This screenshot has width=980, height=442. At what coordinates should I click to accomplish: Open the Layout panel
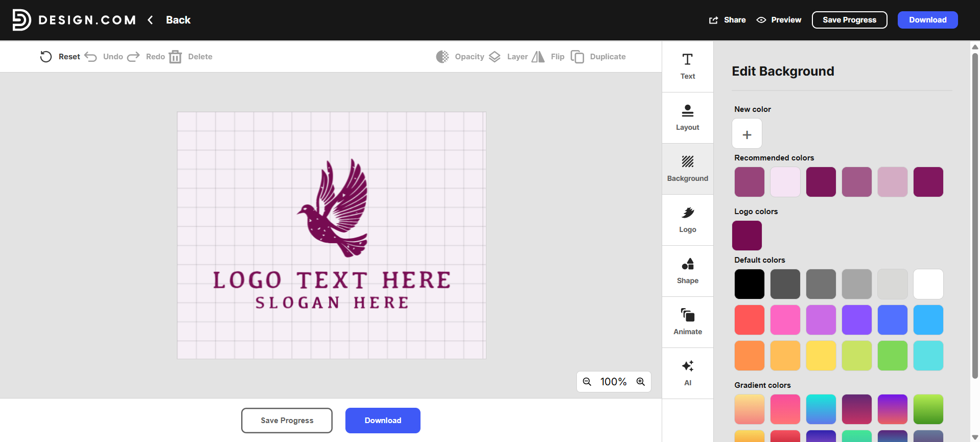(x=688, y=118)
